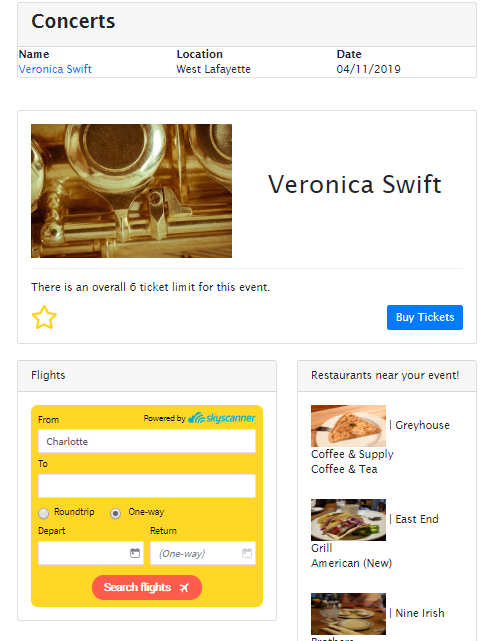Open the saxophone concert image
Image resolution: width=493 pixels, height=641 pixels.
click(131, 191)
